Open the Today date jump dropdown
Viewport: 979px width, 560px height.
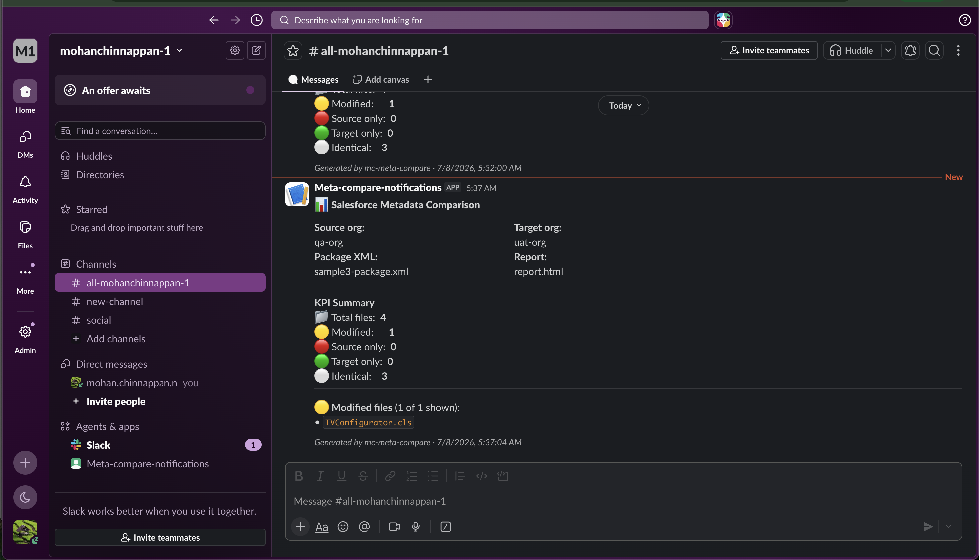point(623,105)
